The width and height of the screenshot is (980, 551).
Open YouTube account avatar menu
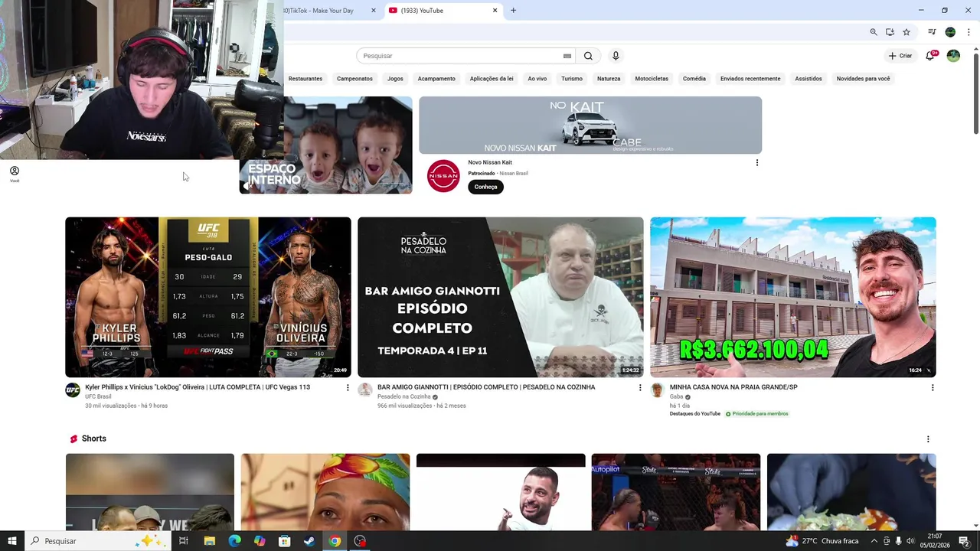coord(953,56)
